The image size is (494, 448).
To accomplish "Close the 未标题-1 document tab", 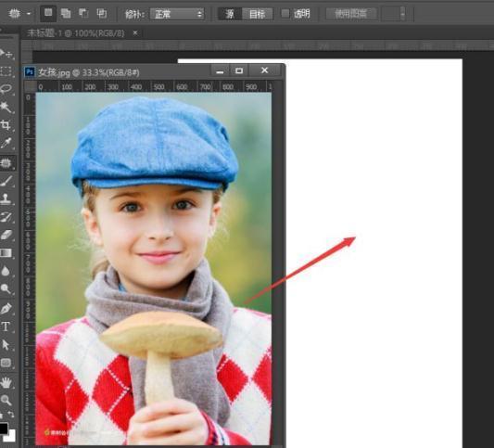I will point(135,32).
